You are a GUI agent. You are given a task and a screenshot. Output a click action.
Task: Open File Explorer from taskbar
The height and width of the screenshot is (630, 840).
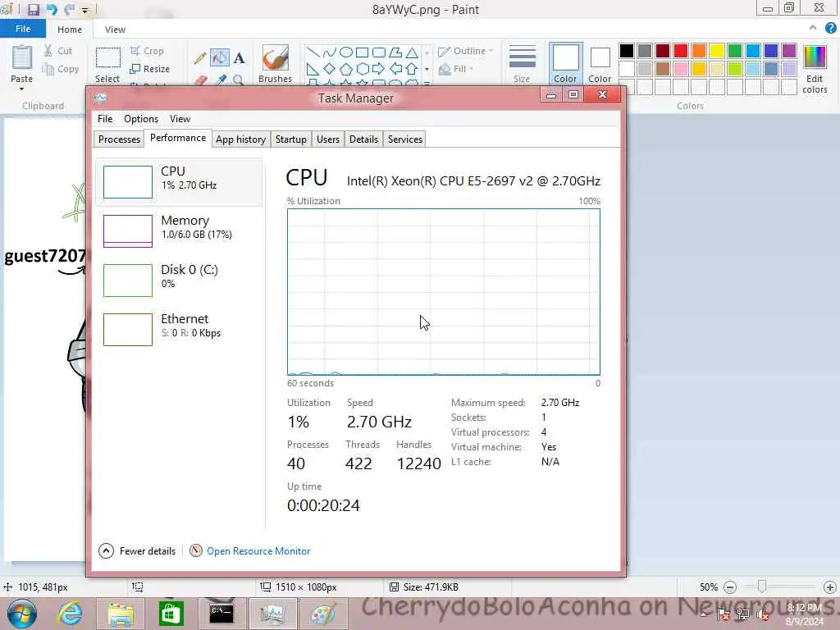coord(121,614)
